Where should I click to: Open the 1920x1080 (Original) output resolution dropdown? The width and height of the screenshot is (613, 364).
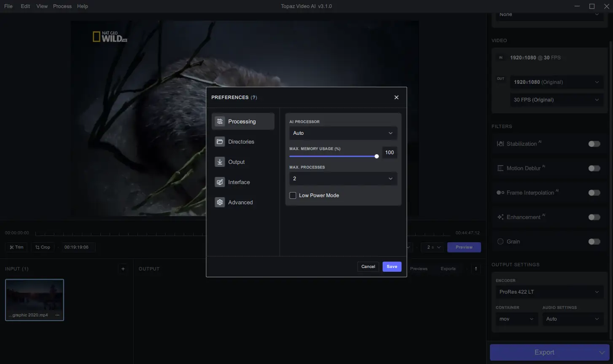point(557,82)
